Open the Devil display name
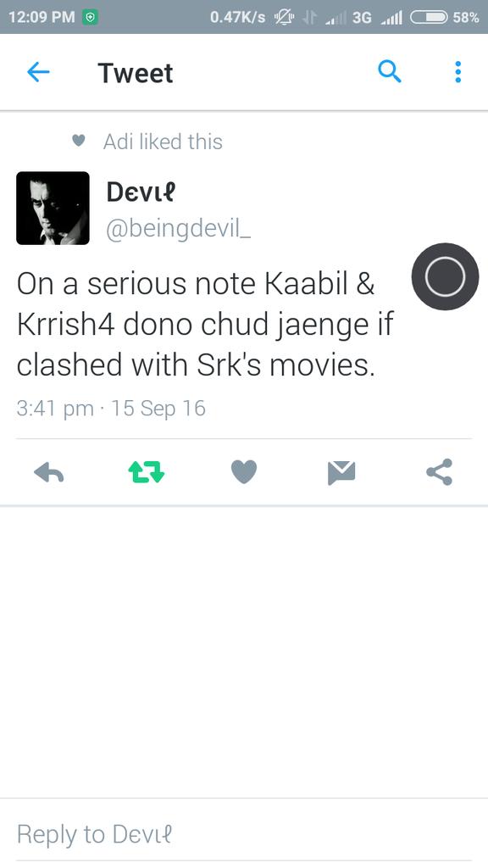This screenshot has height=868, width=488. (141, 192)
